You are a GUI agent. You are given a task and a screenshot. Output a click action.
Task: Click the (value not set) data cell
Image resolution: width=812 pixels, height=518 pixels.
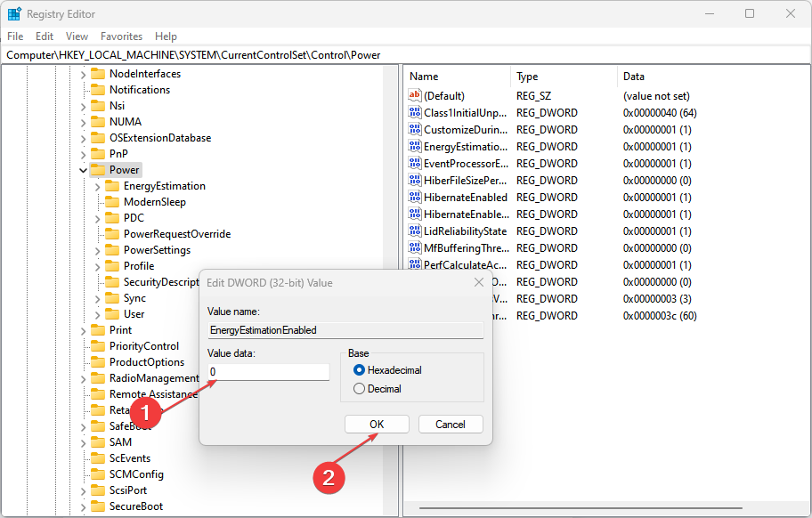[656, 96]
